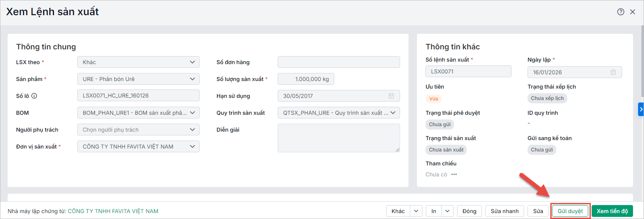Expand the blue side panel arrow tab

point(641,109)
